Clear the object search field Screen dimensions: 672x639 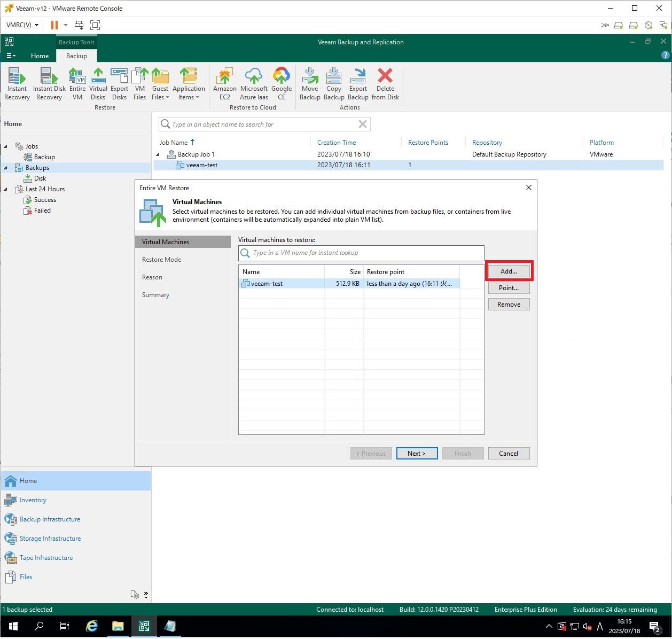point(363,124)
